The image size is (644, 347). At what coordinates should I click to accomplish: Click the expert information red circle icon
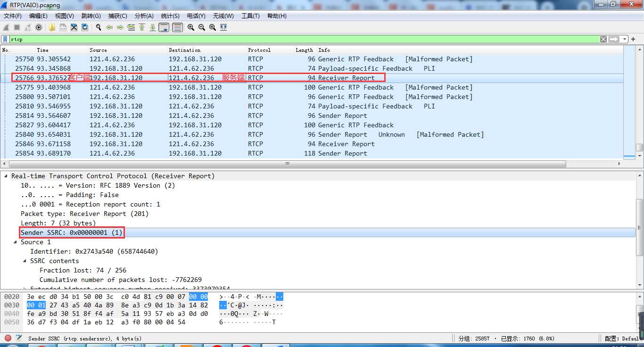(x=8, y=338)
